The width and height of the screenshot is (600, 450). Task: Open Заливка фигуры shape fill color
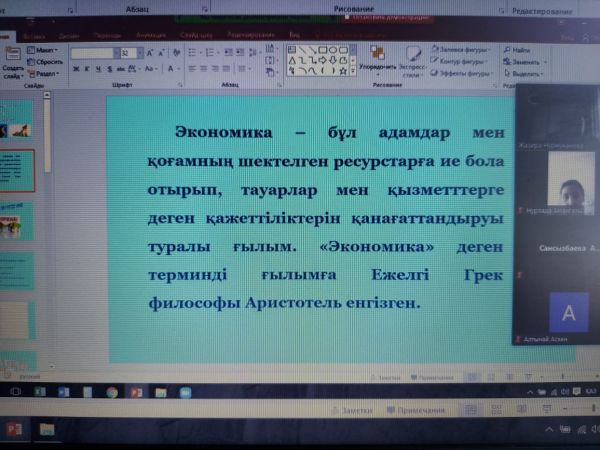tap(462, 49)
